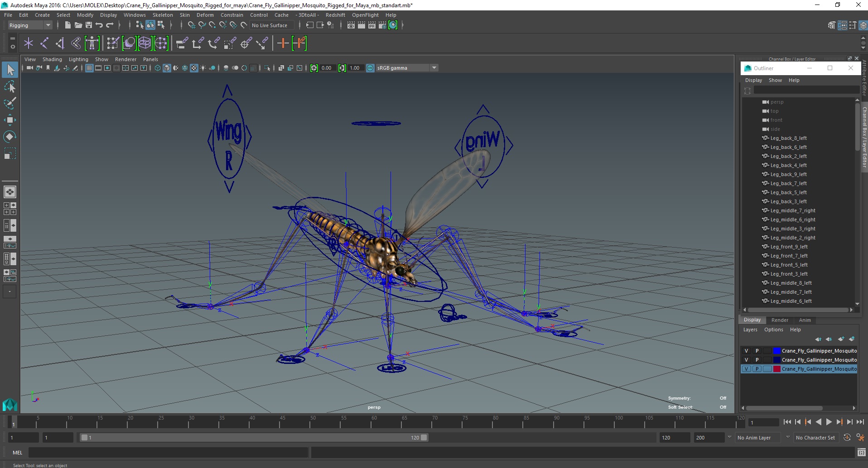868x468 pixels.
Task: Click the Parent constraint shelf icon
Action: [182, 43]
